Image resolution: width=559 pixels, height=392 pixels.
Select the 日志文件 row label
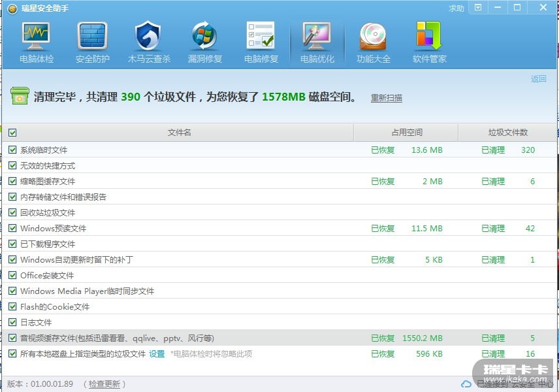36,323
